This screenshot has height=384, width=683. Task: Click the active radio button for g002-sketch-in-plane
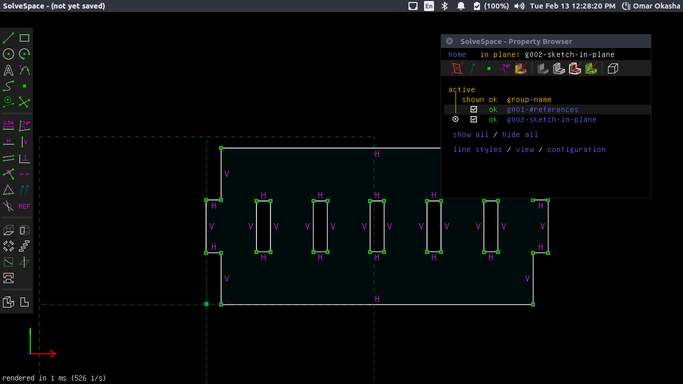pyautogui.click(x=456, y=119)
